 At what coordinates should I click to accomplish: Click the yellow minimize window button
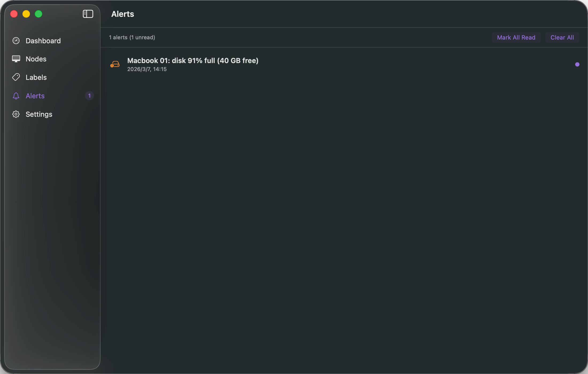(26, 14)
